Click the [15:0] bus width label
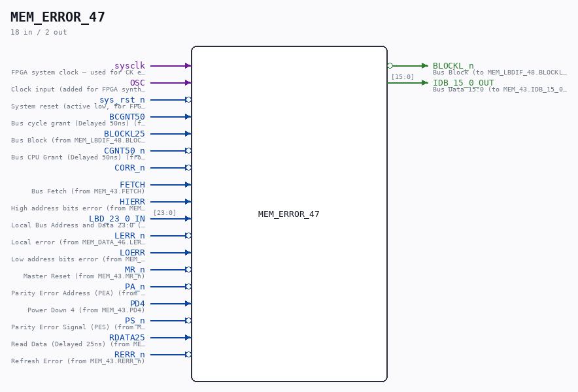The height and width of the screenshot is (392, 578). coord(403,76)
